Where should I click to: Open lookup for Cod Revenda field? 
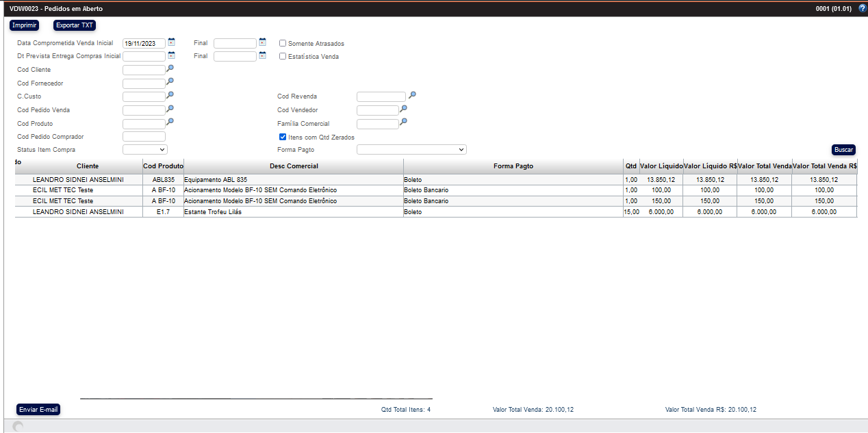tap(412, 95)
